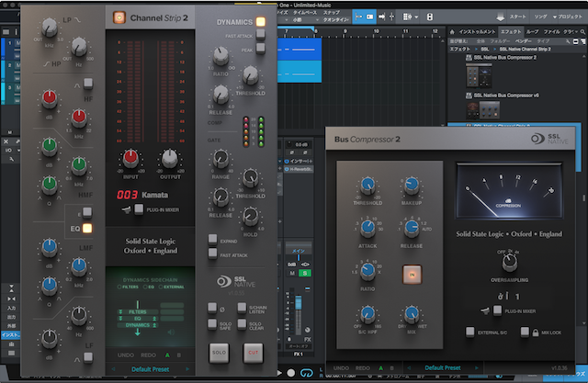Click REDO in the Channel Strip footer
Viewport: 588px width, 383px height.
coord(148,355)
